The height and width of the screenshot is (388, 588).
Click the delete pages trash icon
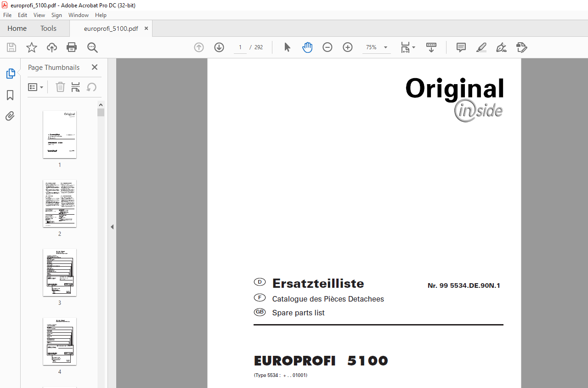(60, 87)
